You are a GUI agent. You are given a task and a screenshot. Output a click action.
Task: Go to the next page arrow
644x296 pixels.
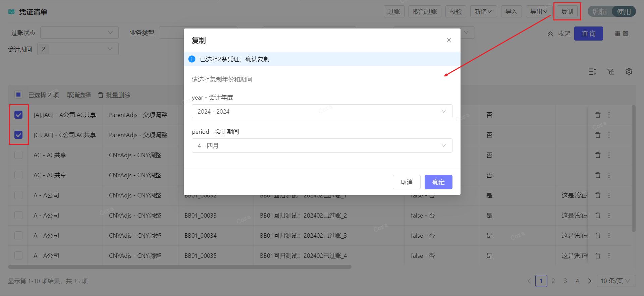[x=590, y=281]
